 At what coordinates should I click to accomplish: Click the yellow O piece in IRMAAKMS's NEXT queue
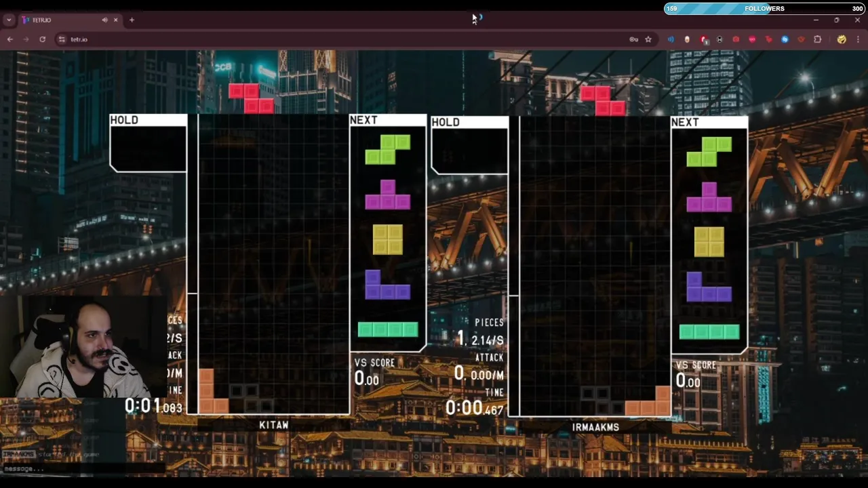[x=709, y=242]
